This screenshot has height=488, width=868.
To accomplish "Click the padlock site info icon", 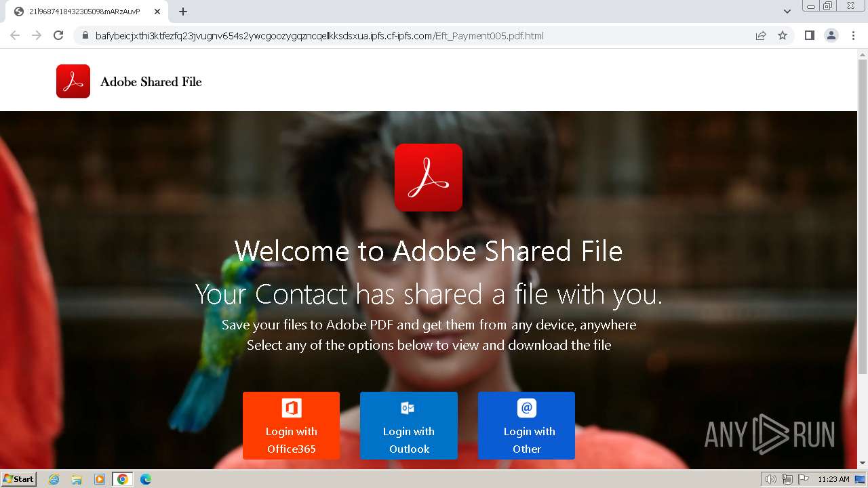I will click(85, 36).
